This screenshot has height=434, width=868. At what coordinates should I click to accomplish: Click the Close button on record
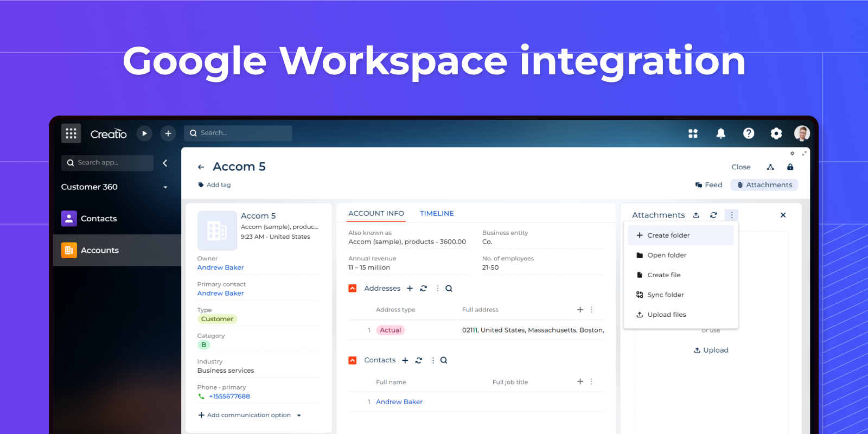(x=741, y=167)
